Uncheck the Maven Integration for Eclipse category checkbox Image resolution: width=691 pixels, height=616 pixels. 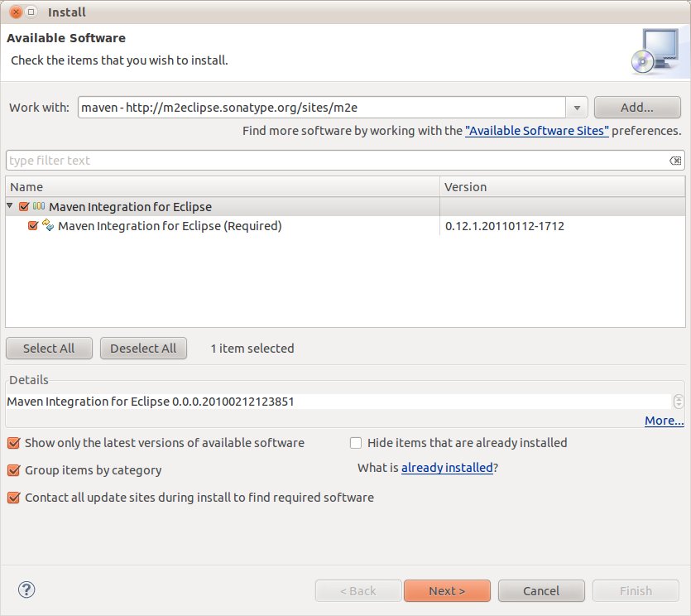click(24, 206)
